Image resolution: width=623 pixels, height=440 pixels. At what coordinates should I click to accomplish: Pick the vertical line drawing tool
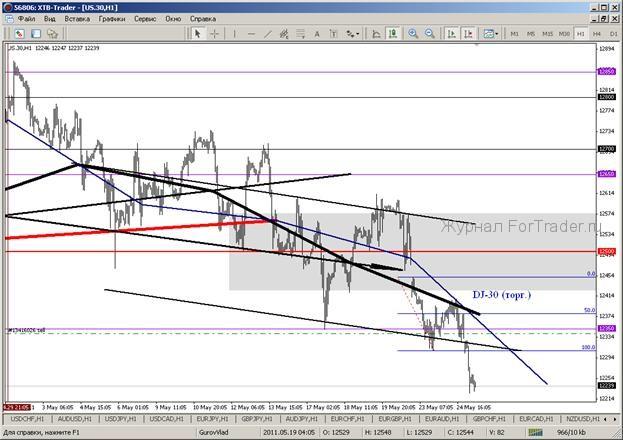[x=234, y=34]
